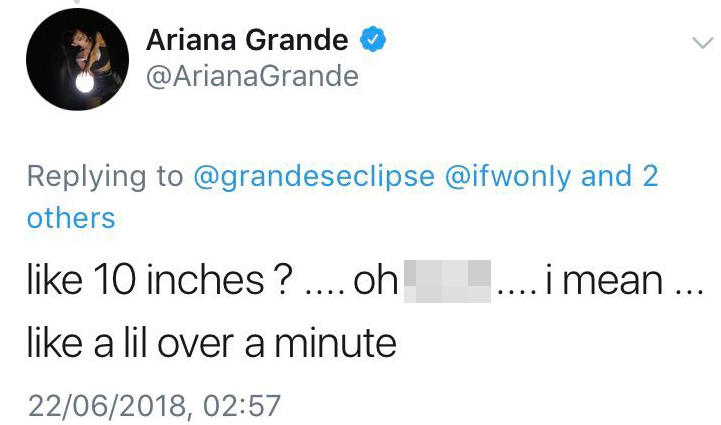Click the blurred censored word
Image resolution: width=721 pixels, height=425 pixels.
(x=447, y=281)
